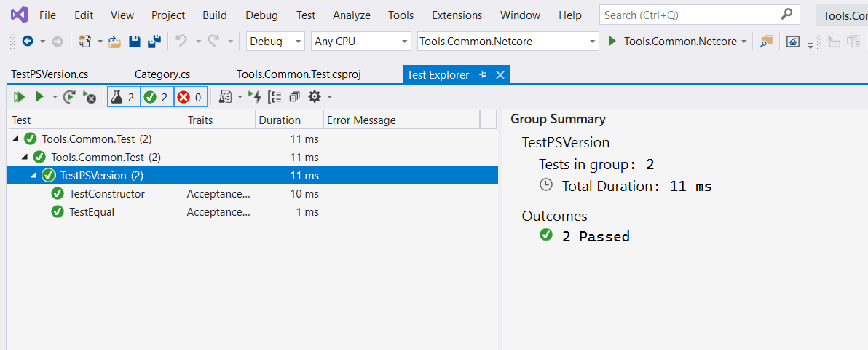Click the Find in Files folder icon
Image resolution: width=868 pixels, height=350 pixels.
tap(766, 42)
